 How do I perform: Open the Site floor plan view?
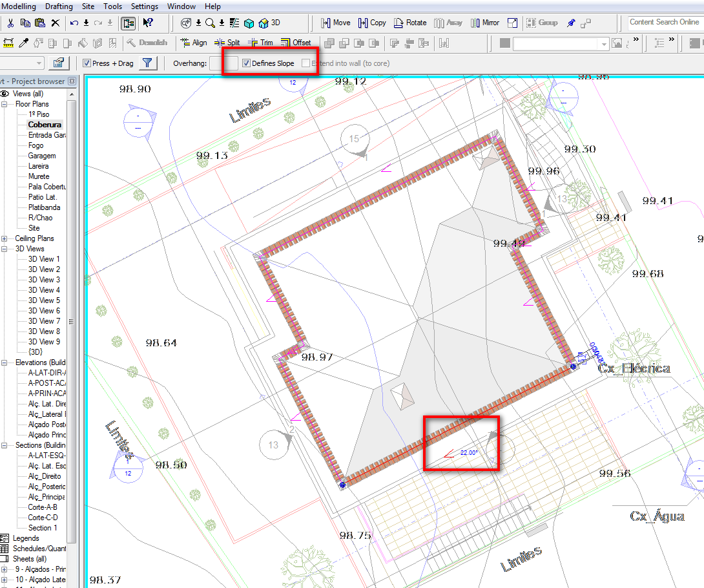[34, 227]
